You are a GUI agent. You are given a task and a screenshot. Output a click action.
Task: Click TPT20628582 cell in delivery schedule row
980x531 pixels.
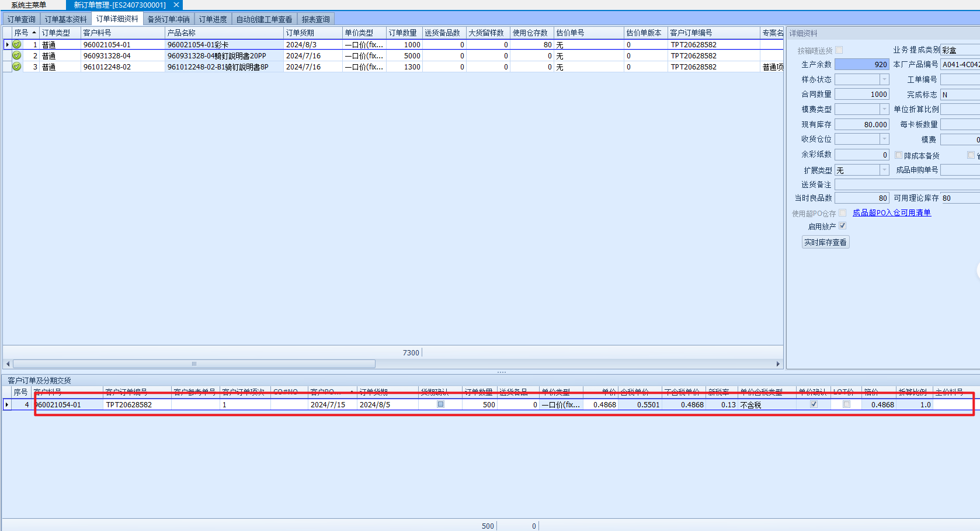pyautogui.click(x=137, y=404)
